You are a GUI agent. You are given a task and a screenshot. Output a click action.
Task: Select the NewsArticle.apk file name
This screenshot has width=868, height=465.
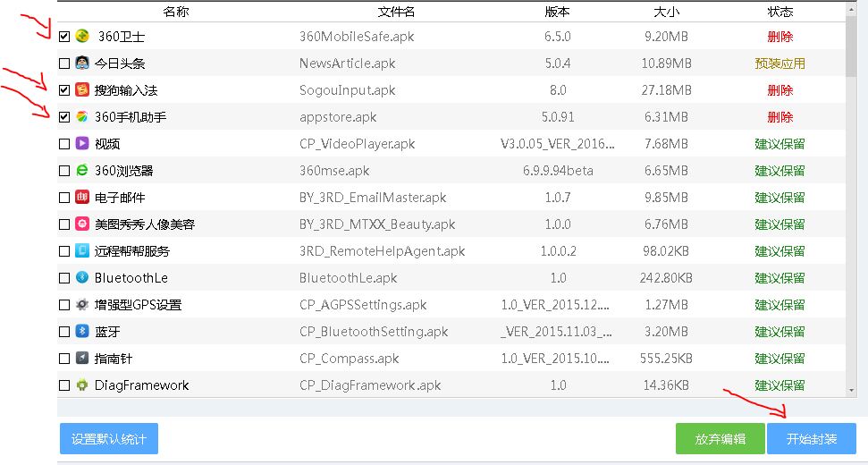347,63
